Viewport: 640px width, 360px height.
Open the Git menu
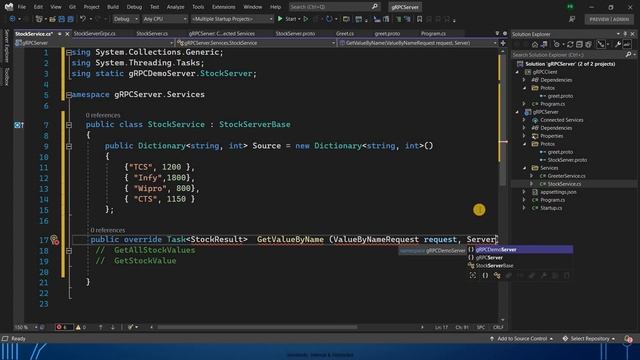tap(72, 7)
